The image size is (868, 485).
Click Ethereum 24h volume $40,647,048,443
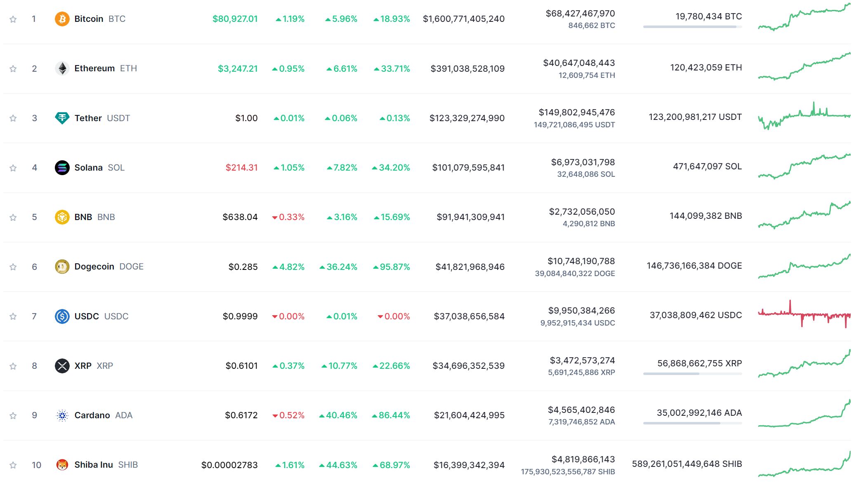tap(579, 63)
